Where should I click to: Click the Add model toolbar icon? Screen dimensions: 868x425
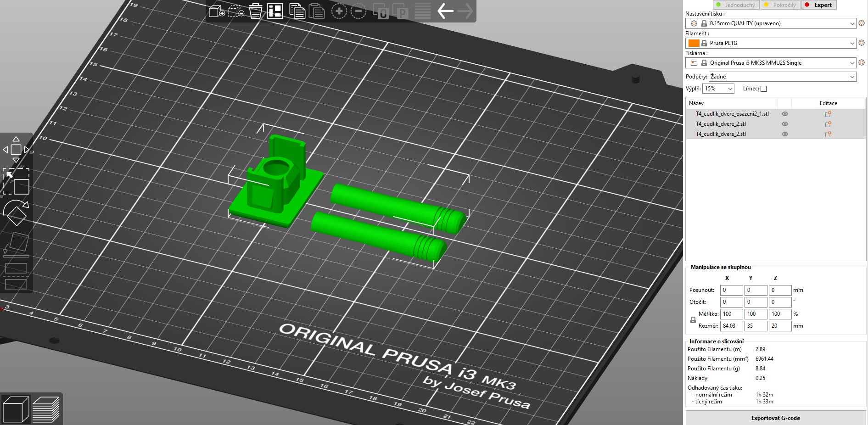[x=217, y=11]
